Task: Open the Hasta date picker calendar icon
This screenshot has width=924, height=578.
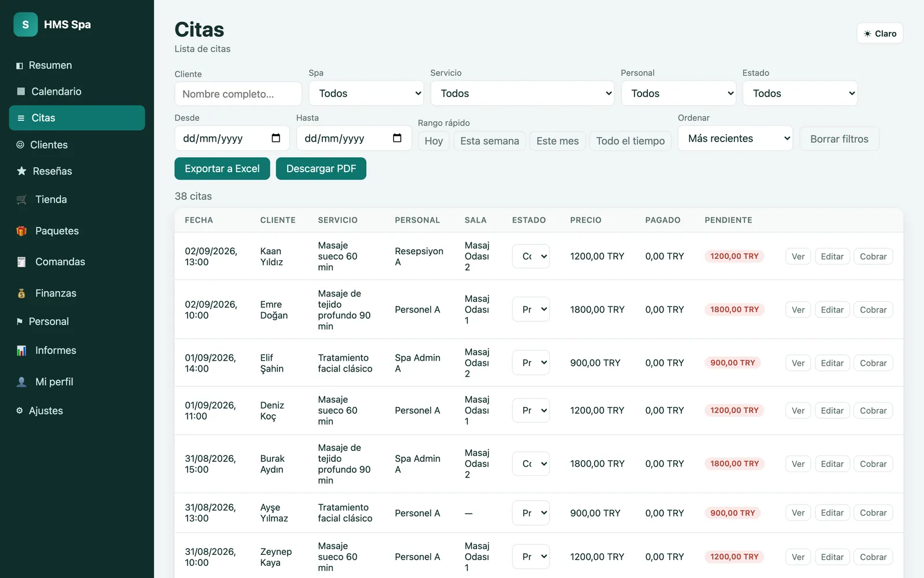Action: (397, 138)
